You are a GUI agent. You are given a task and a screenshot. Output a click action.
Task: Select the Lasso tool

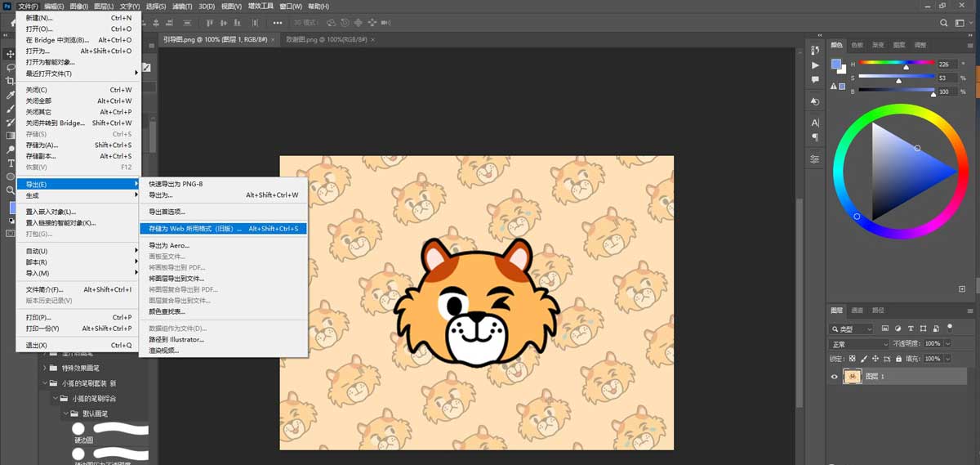[11, 68]
